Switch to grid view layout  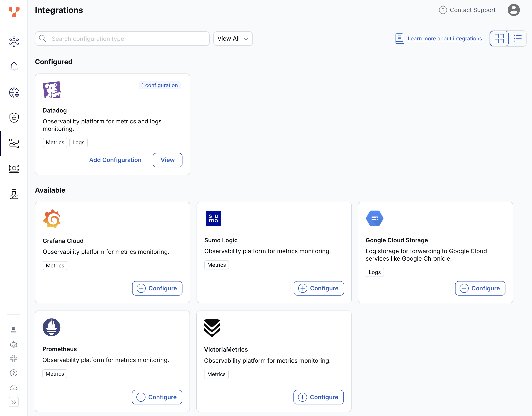(499, 39)
